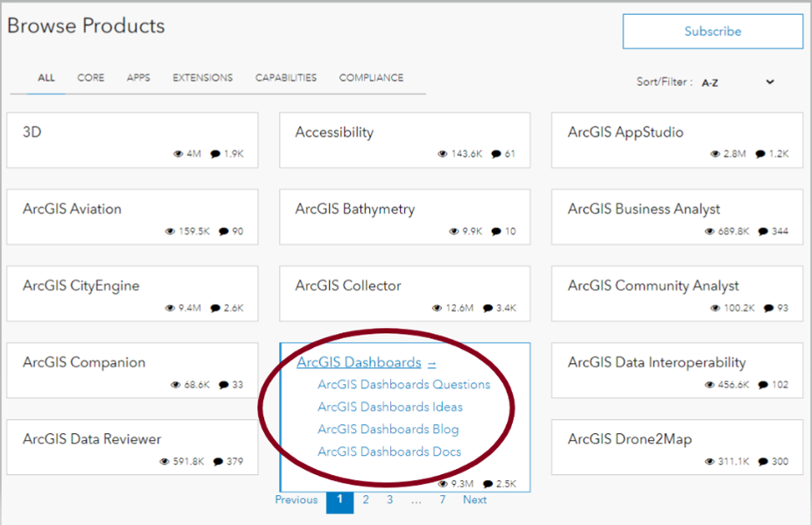Open the ArcGIS Companion card

tap(132, 370)
